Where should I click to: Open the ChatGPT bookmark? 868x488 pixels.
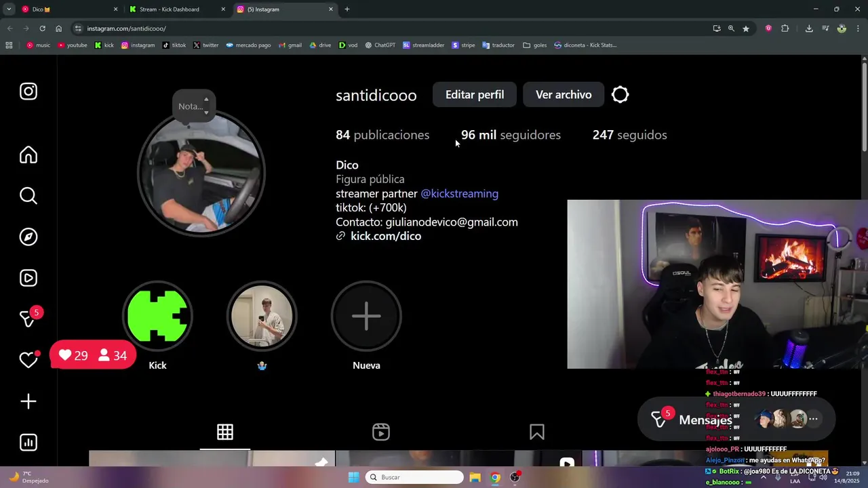380,45
